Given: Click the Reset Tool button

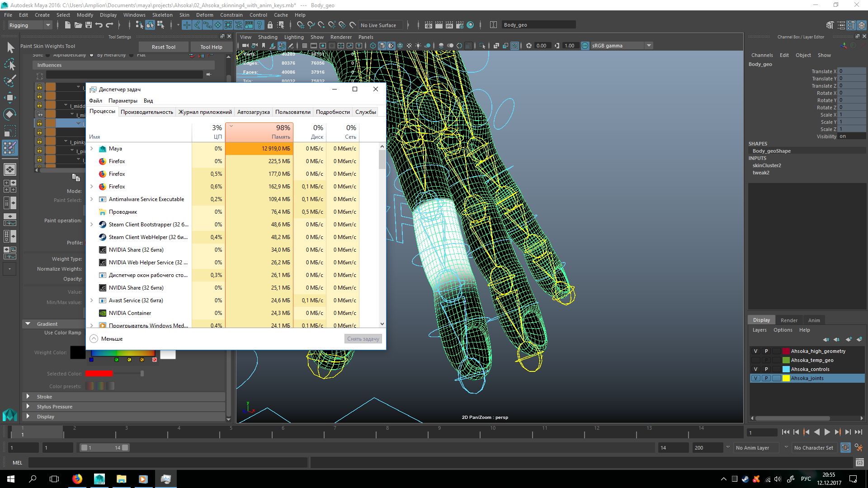Looking at the screenshot, I should (x=163, y=47).
